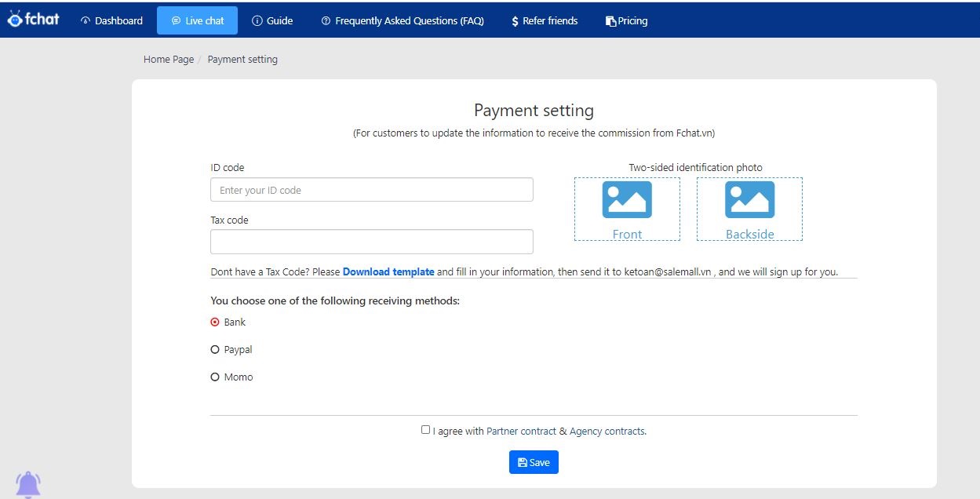
Task: Switch to the Live chat tab
Action: [x=197, y=20]
